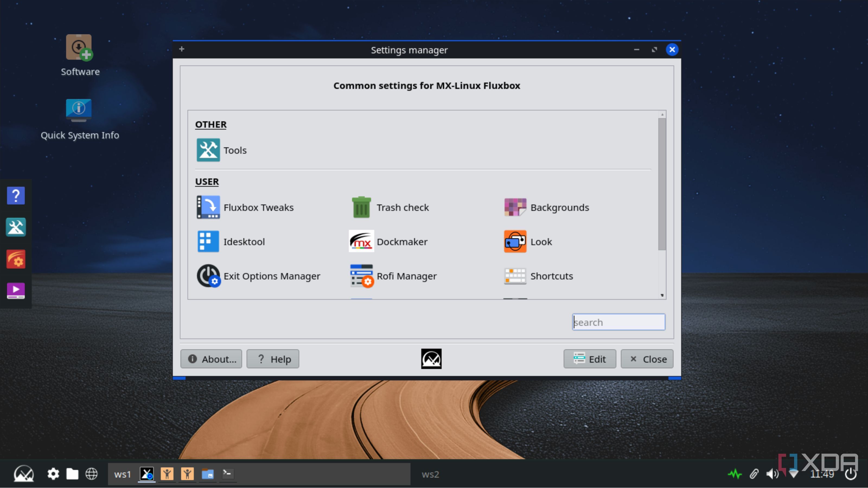Image resolution: width=868 pixels, height=488 pixels.
Task: Click the gear settings taskbar icon
Action: [x=53, y=474]
